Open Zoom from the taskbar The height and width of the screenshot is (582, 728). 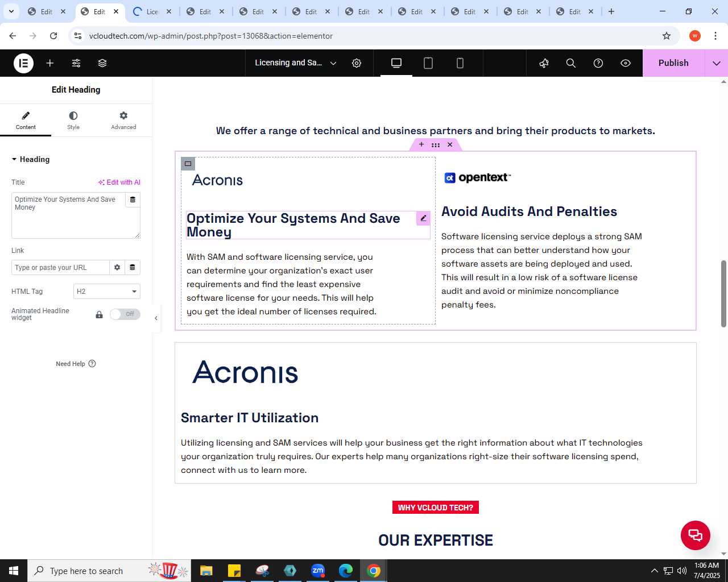point(318,571)
